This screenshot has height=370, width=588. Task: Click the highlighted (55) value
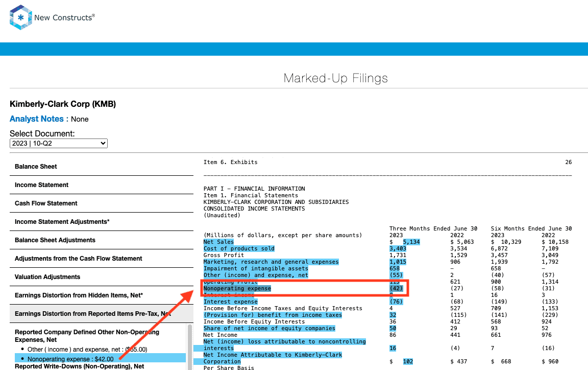(397, 275)
